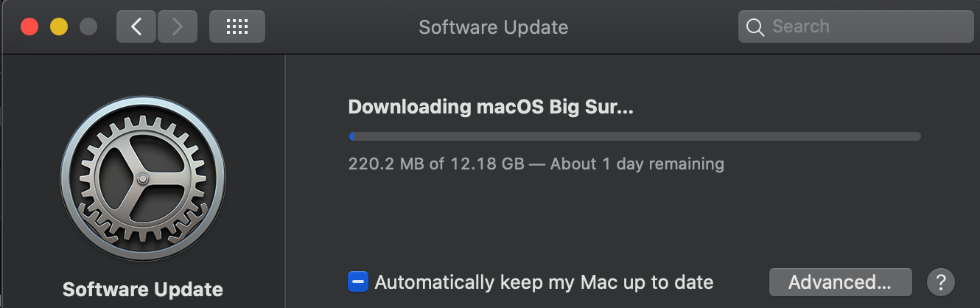
Task: Open the Advanced... options
Action: pyautogui.click(x=840, y=281)
